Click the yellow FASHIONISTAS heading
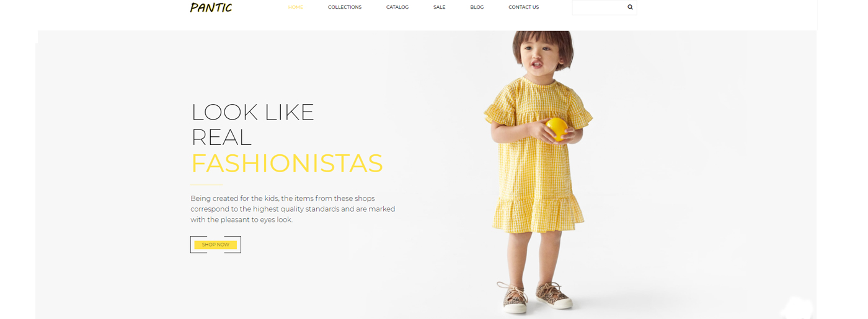Image resolution: width=868 pixels, height=319 pixels. pos(286,164)
